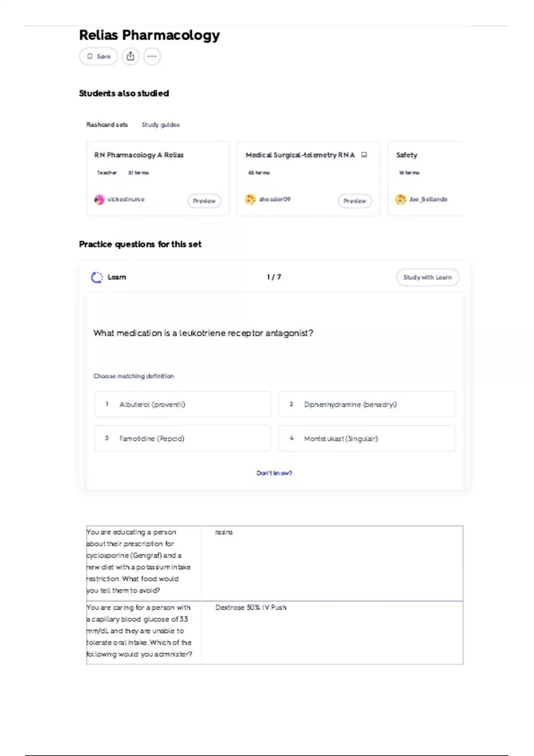Choose answer Famotidine (Pepcid)
Image resolution: width=534 pixels, height=756 pixels.
[x=182, y=438]
